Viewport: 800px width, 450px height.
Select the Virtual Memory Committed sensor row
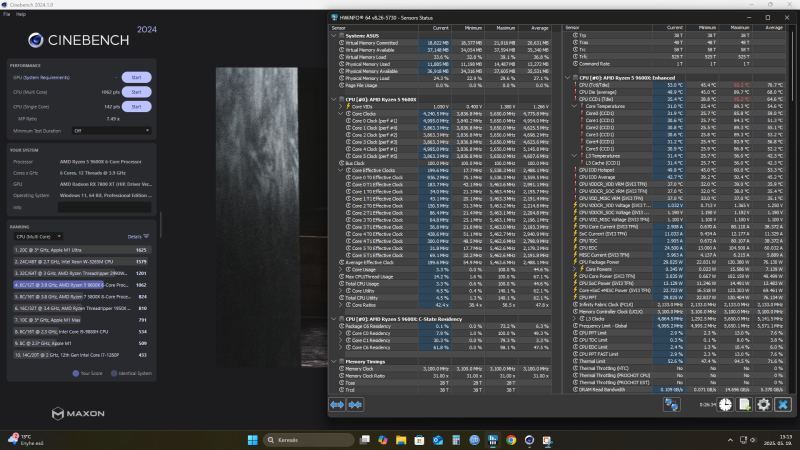tap(440, 43)
